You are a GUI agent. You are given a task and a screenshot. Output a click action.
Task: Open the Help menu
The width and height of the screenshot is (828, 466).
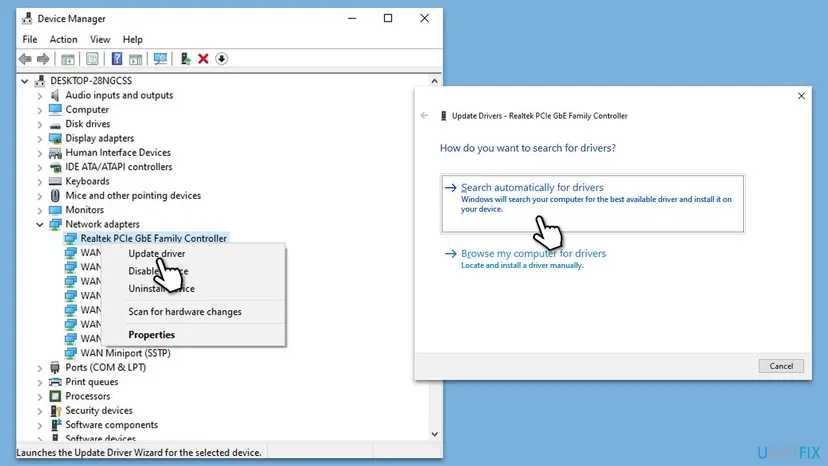pos(133,40)
